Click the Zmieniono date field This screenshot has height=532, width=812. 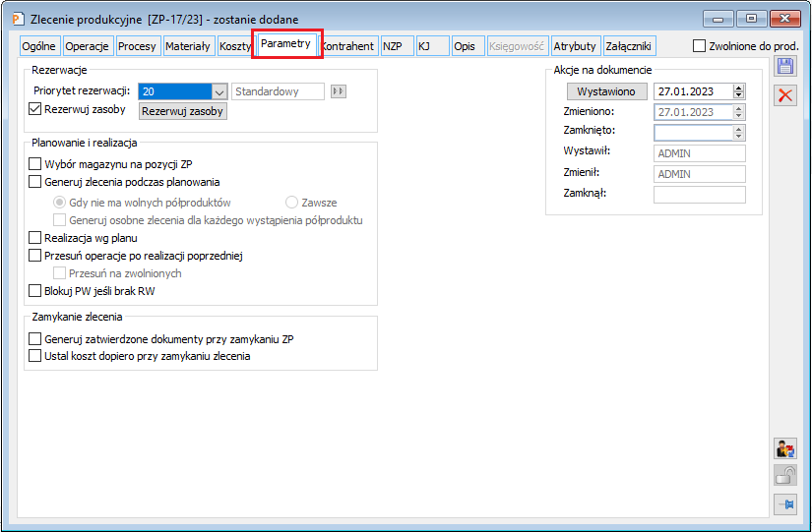(694, 112)
